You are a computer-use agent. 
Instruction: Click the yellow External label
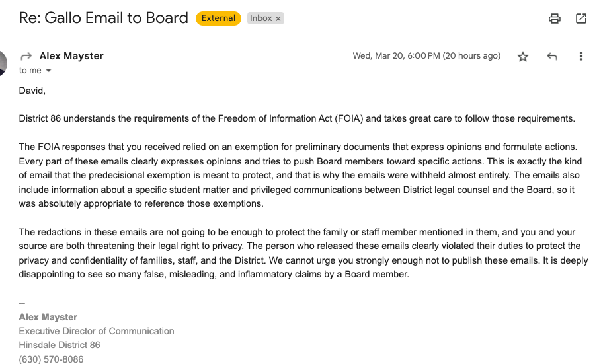[x=218, y=18]
